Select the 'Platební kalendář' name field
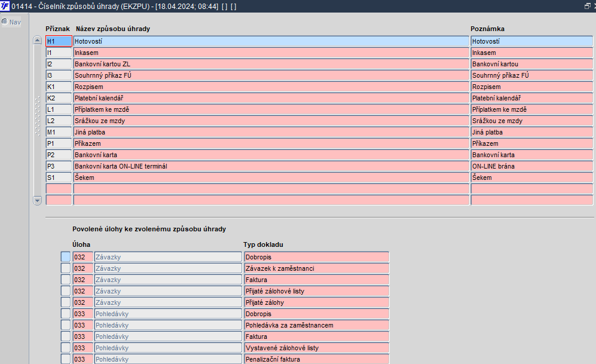This screenshot has width=596, height=364. tap(271, 98)
